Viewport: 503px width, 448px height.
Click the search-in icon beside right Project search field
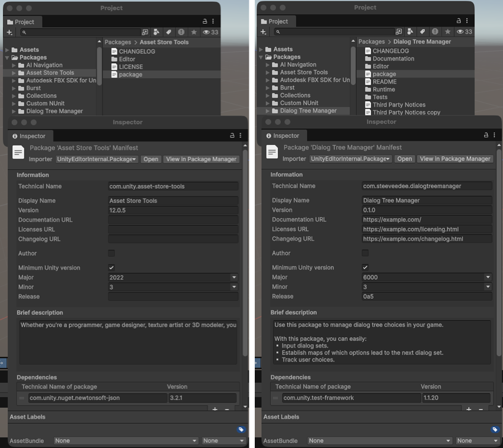(399, 31)
